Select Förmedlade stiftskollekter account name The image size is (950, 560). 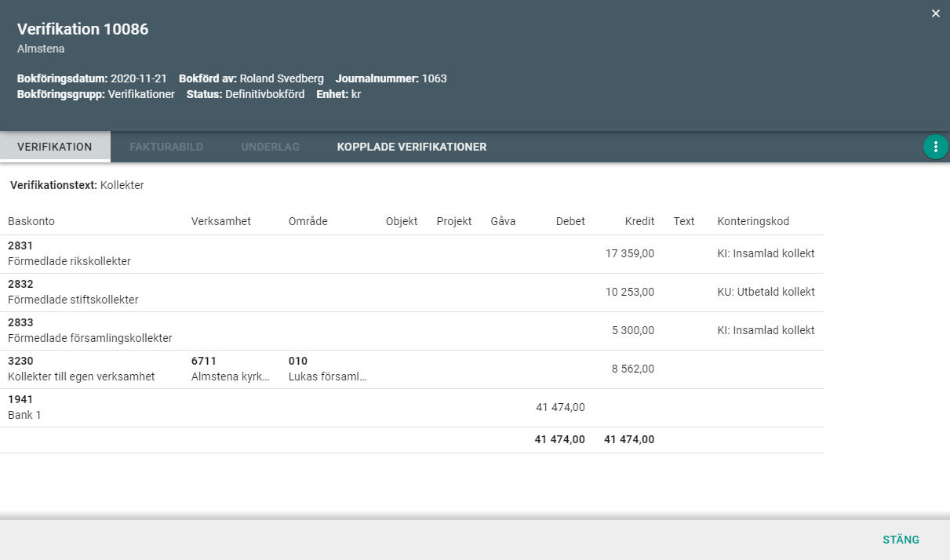tap(73, 300)
